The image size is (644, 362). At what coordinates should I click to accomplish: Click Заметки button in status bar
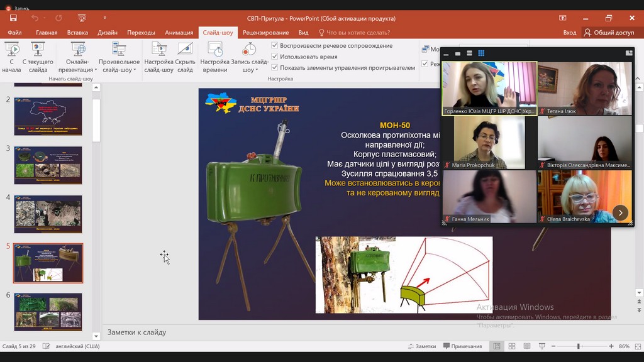point(421,346)
